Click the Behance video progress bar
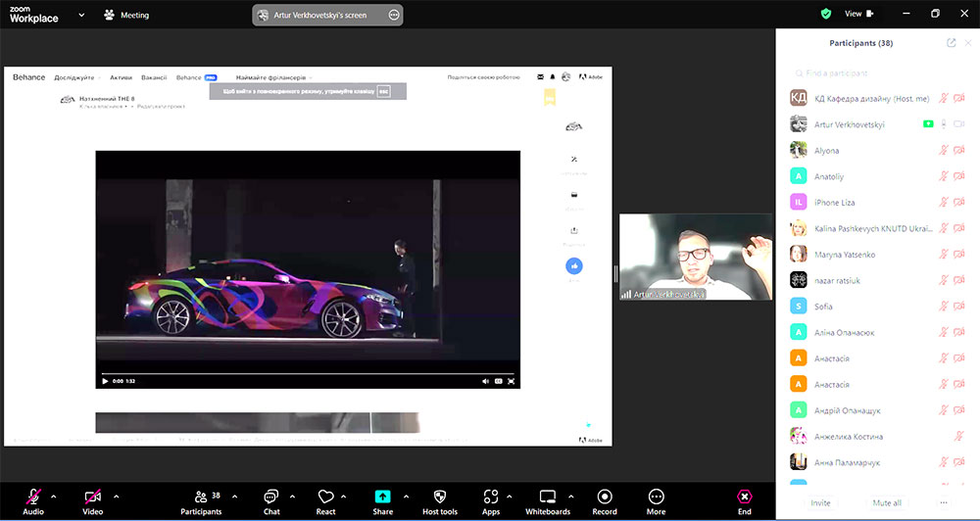The image size is (980, 521). click(308, 373)
